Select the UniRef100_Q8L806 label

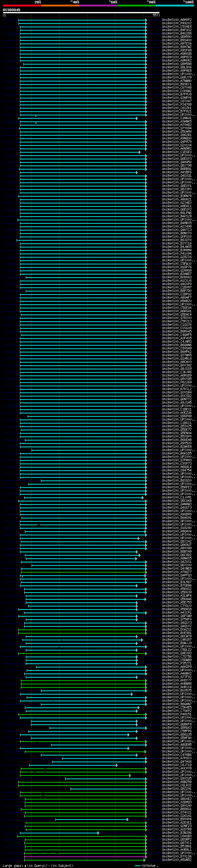tap(177, 67)
